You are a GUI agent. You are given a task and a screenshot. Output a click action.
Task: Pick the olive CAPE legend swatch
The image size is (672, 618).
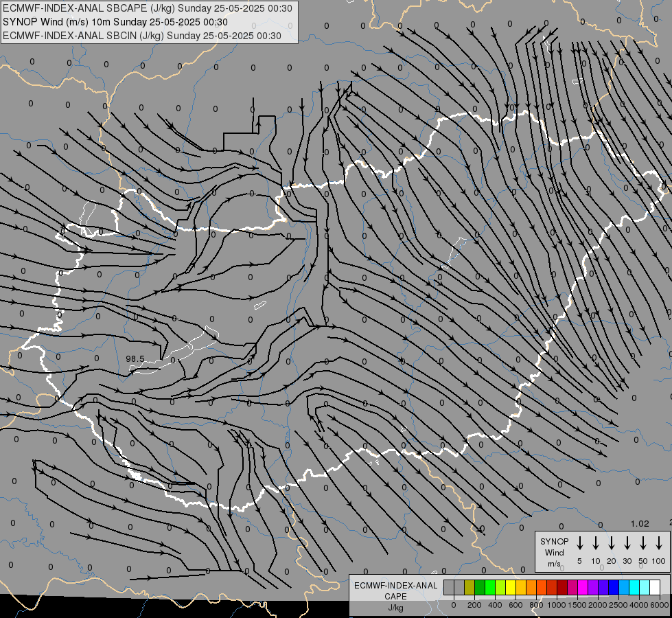coord(470,587)
